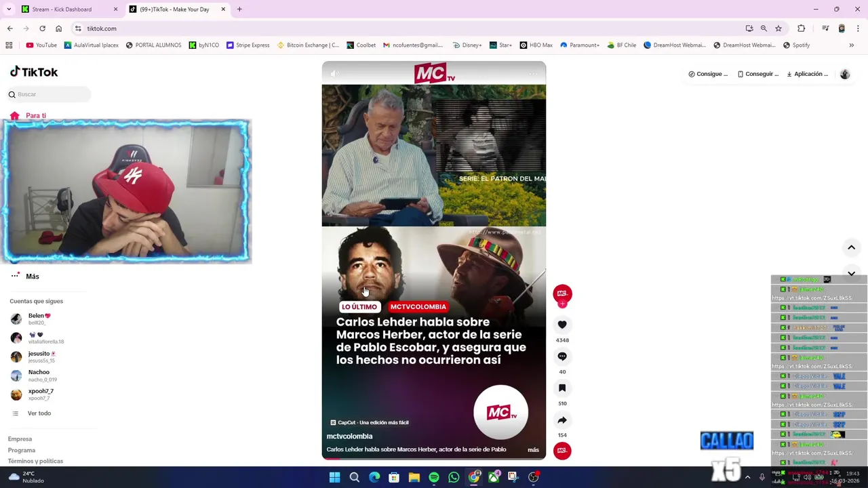Click the CapCut edición más fácil tag
Screen dimensions: 868x488
point(369,422)
